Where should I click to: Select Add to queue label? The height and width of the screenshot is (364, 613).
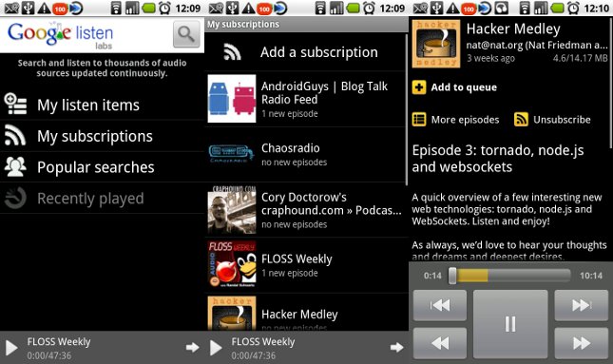click(464, 87)
